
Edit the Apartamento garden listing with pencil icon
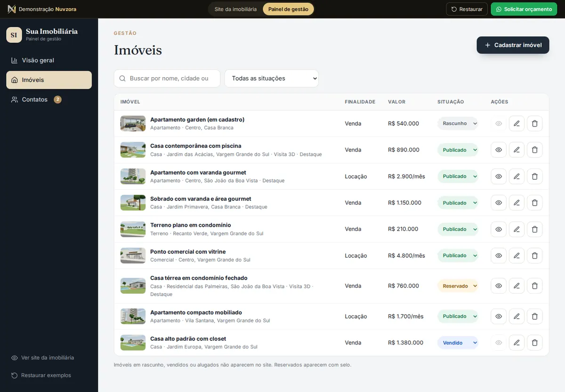[517, 123]
